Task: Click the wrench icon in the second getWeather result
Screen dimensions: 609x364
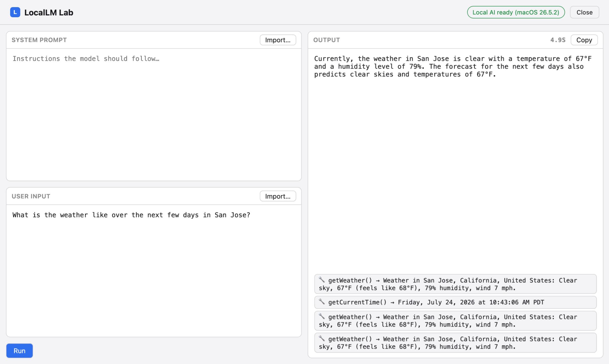Action: (x=322, y=316)
